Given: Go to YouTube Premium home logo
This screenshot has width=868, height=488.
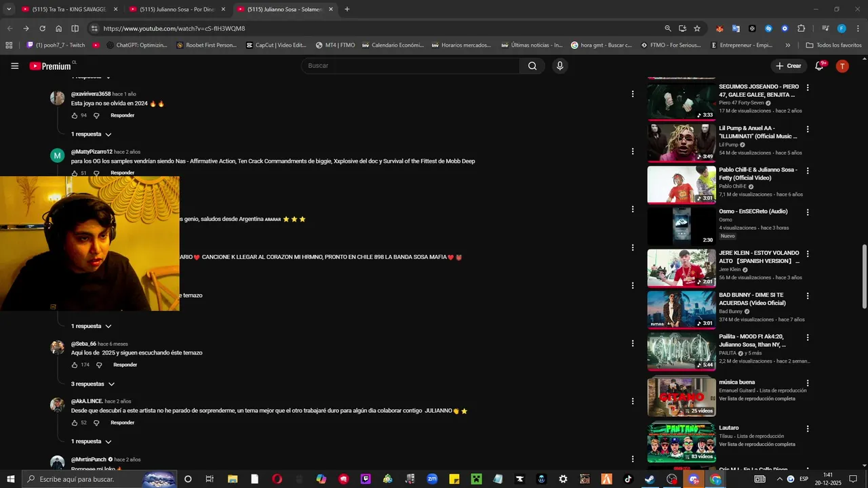Looking at the screenshot, I should tap(50, 66).
